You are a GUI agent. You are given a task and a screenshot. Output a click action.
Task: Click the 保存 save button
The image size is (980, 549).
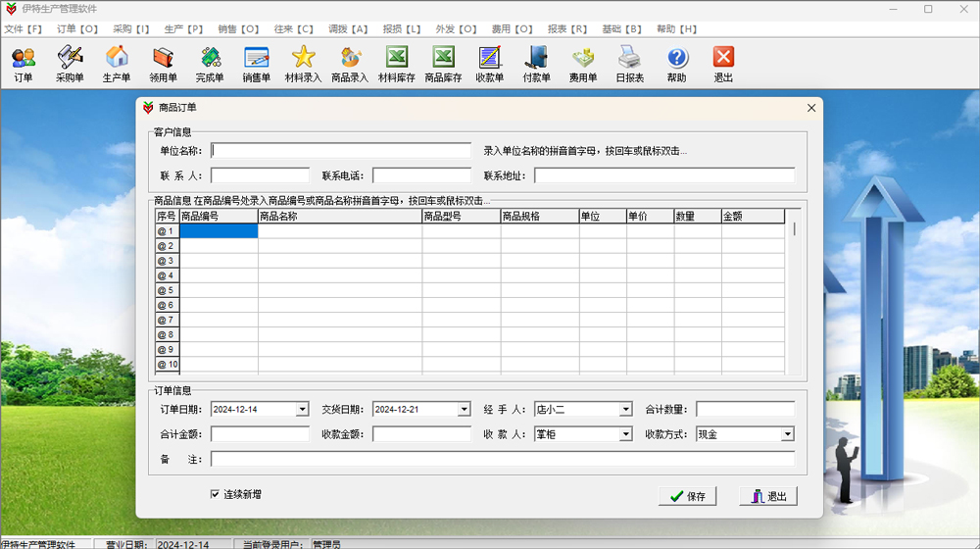click(687, 496)
